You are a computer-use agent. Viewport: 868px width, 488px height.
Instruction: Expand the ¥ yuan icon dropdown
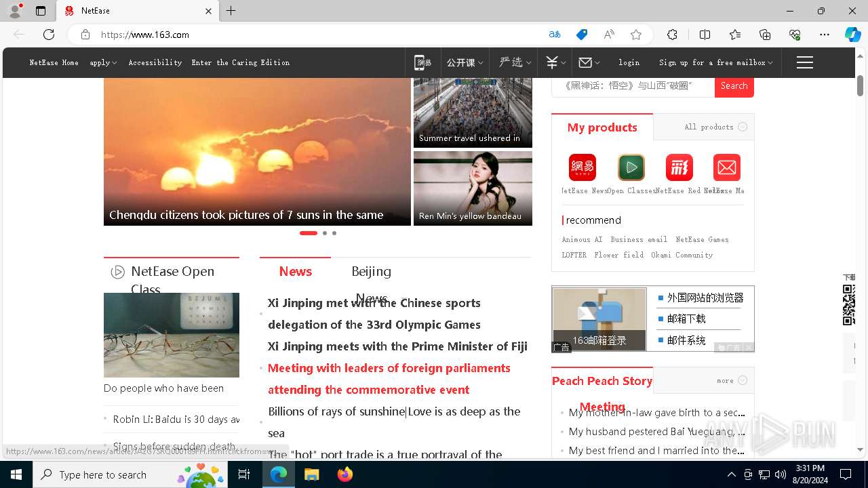(556, 62)
